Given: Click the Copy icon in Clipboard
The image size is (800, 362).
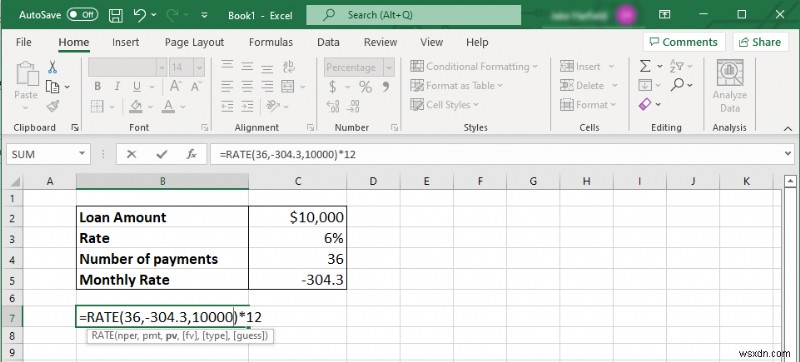Looking at the screenshot, I should click(53, 86).
